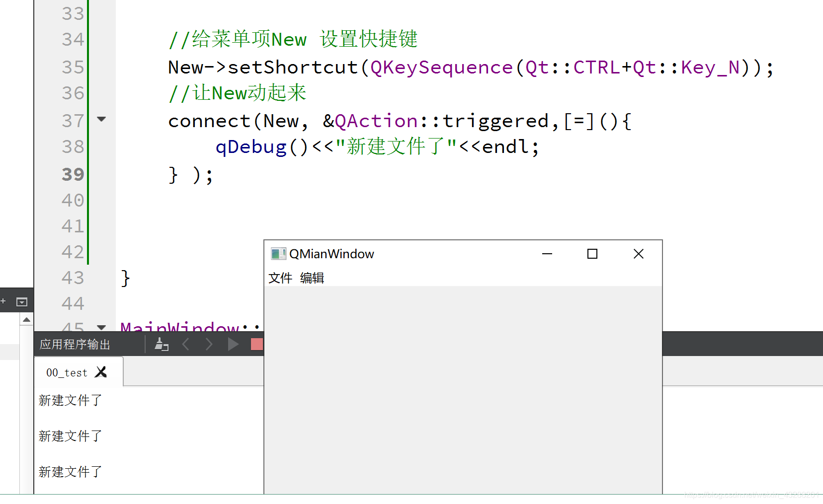Click line number 43 in gutter
Image resolution: width=823 pixels, height=504 pixels.
pyautogui.click(x=73, y=278)
